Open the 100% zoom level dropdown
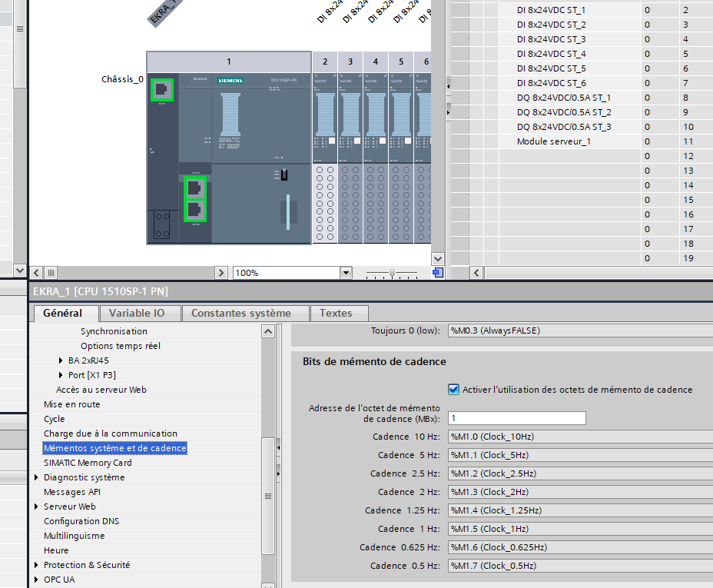Viewport: 713px width, 588px height. click(345, 273)
